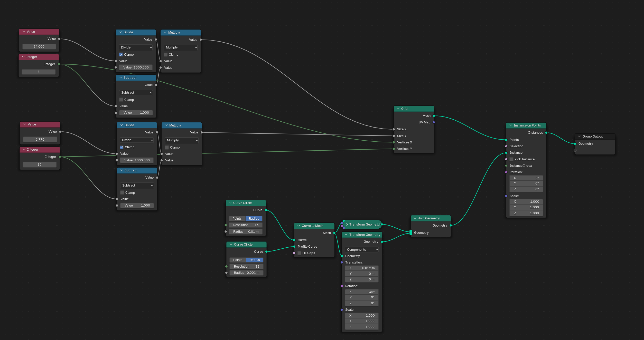This screenshot has height=340, width=644.
Task: Collapse the Join Geometry node chevron
Action: tap(415, 218)
